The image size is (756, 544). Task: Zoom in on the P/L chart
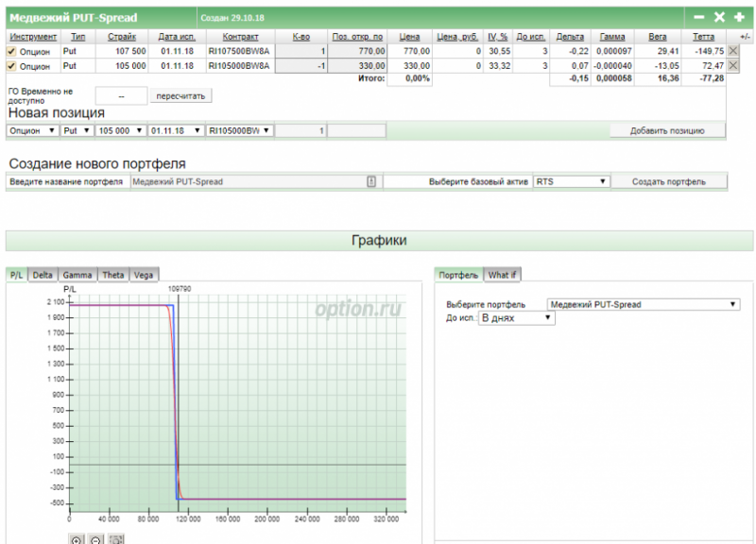(x=77, y=540)
